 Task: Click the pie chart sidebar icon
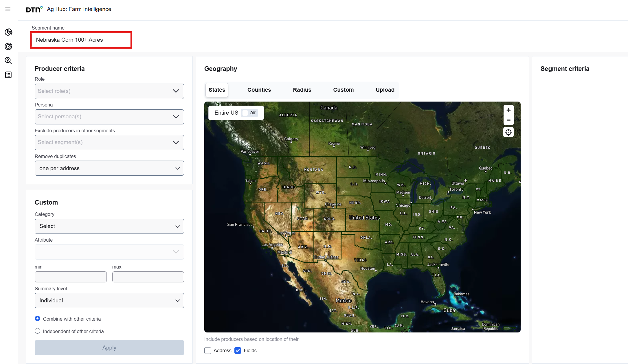pos(8,32)
